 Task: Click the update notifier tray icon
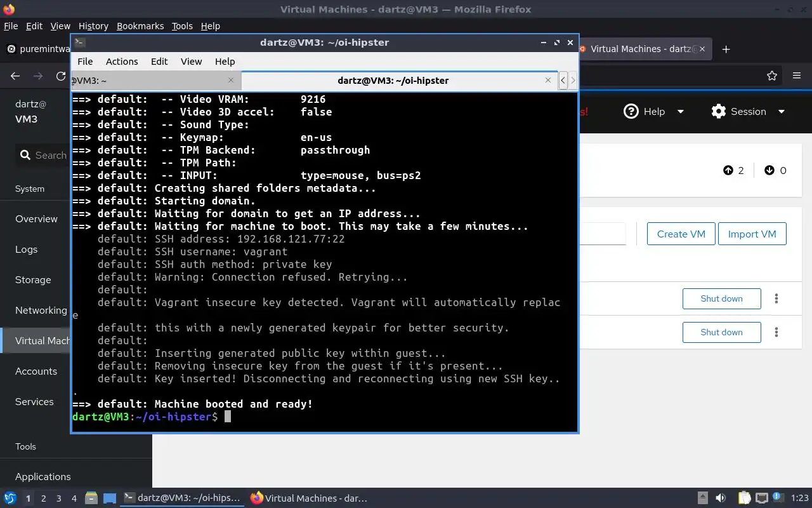tap(778, 498)
